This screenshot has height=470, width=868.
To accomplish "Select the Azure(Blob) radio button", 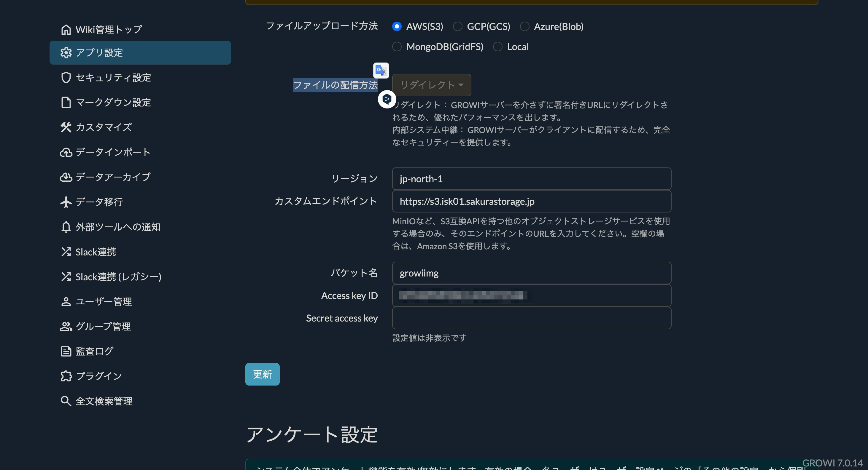I will click(525, 27).
